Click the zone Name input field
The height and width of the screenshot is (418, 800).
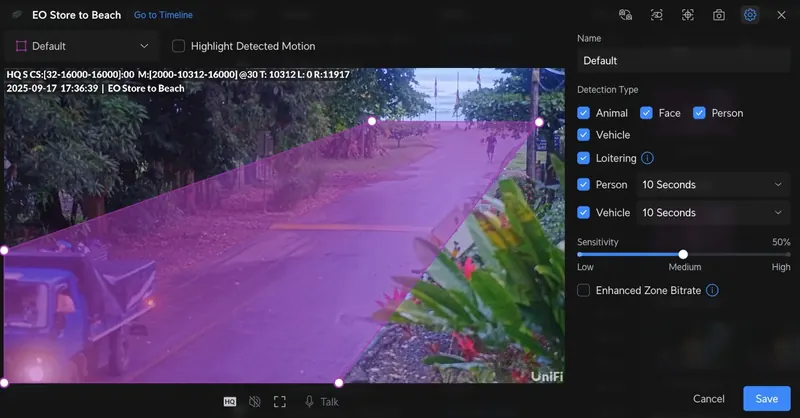pos(683,60)
